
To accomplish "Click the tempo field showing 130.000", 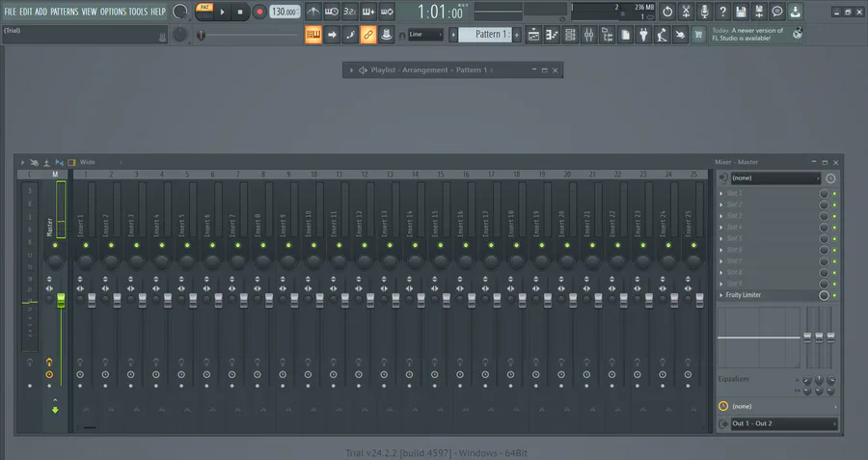I will click(285, 12).
